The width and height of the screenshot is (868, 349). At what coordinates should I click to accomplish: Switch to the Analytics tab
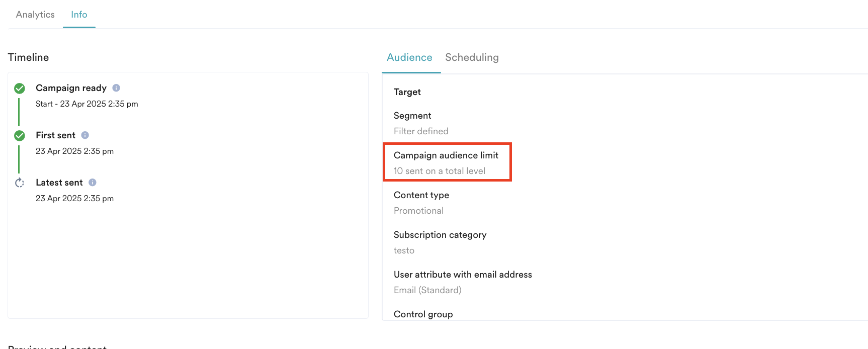(35, 15)
